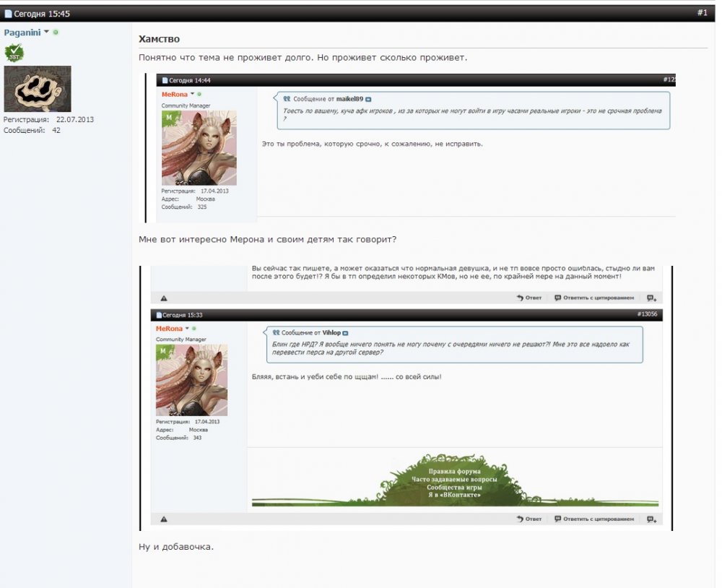Open the #1 post permalink

click(702, 13)
